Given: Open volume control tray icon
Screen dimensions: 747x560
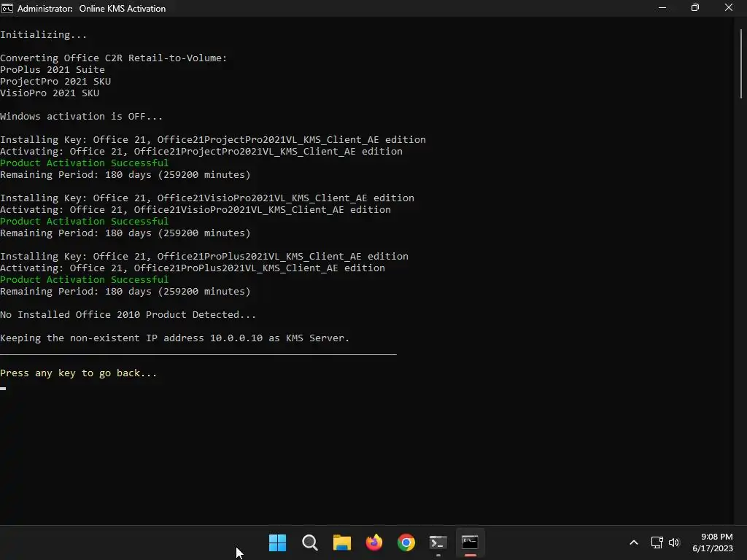Looking at the screenshot, I should tap(674, 542).
